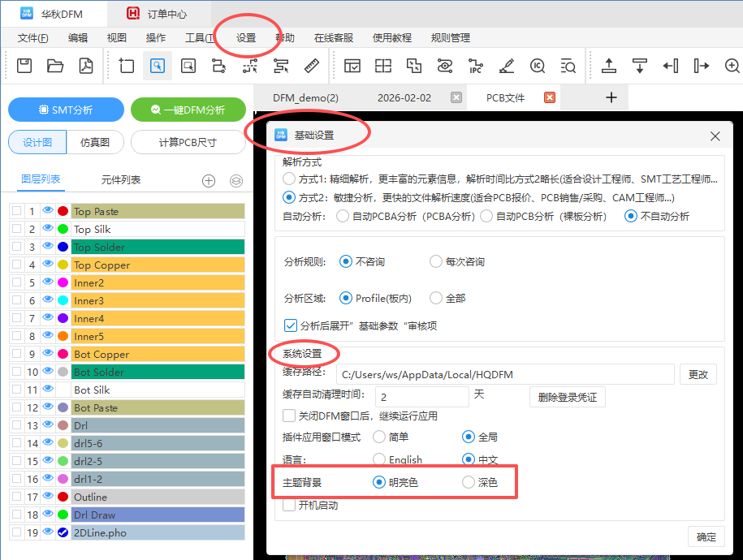Open the 规则管理 menu
This screenshot has width=743, height=560.
coord(450,38)
